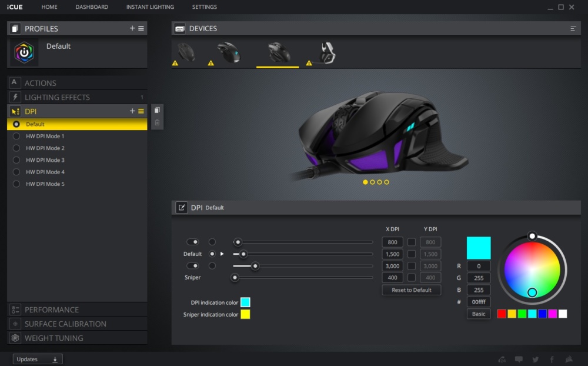This screenshot has height=366, width=588.
Task: Select the second mouse device thumbnail
Action: (x=228, y=52)
